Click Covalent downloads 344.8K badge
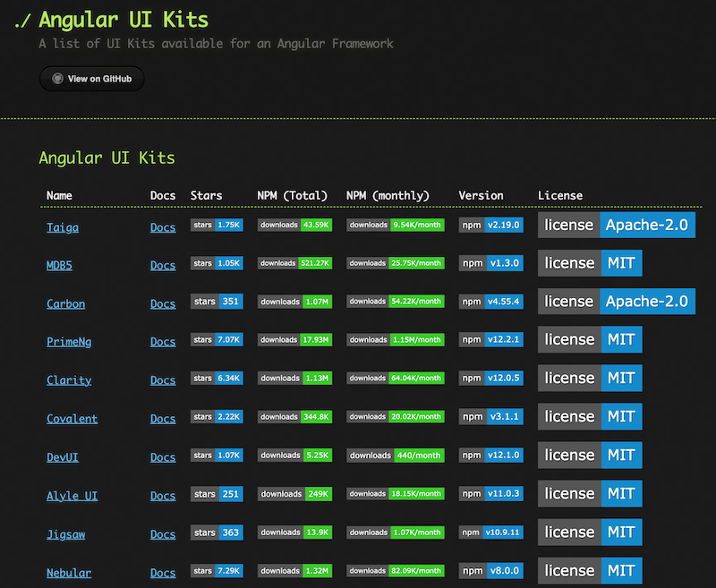This screenshot has width=716, height=588. coord(294,417)
